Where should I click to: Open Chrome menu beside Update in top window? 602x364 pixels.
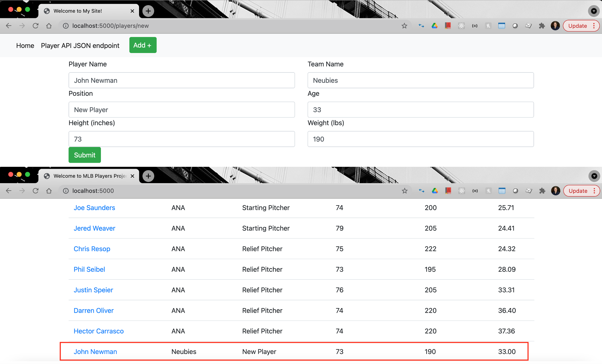pyautogui.click(x=594, y=26)
